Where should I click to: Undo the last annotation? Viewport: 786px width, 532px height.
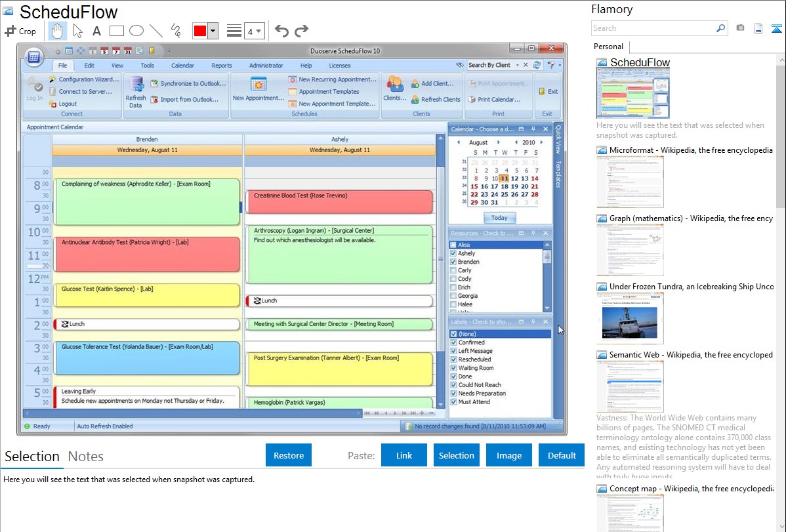coord(281,31)
